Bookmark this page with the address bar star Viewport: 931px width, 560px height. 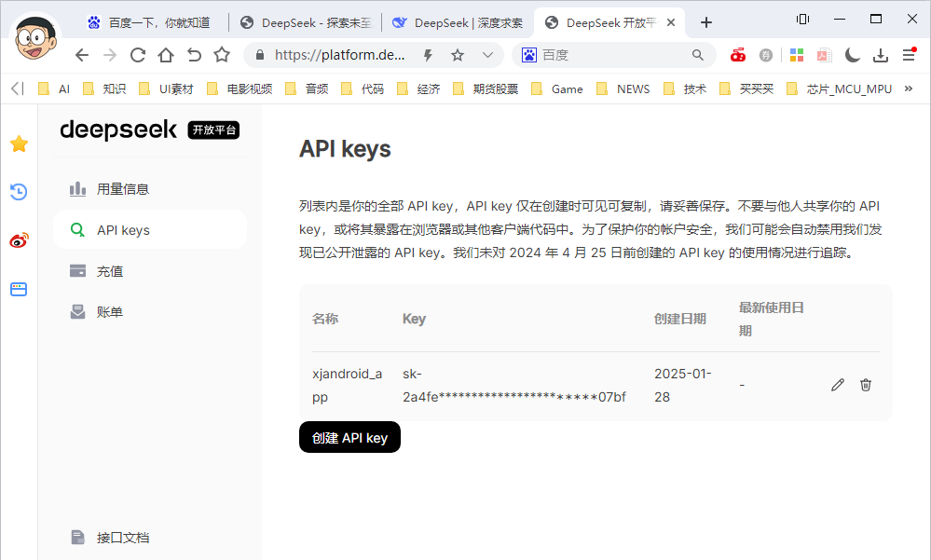tap(458, 55)
